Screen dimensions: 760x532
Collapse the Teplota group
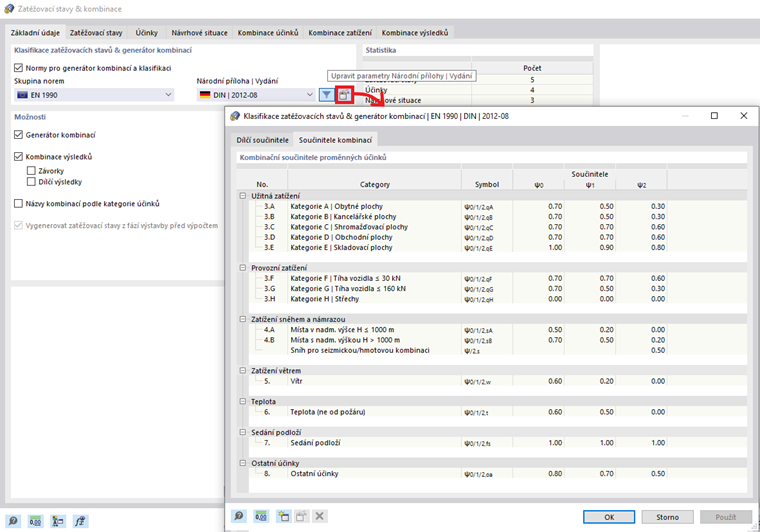point(243,401)
